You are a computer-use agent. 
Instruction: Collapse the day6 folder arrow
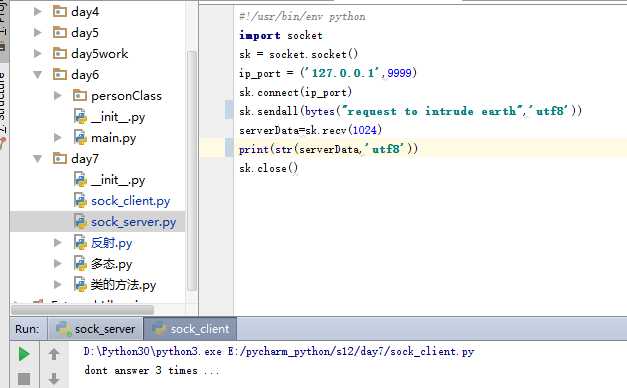pos(38,74)
